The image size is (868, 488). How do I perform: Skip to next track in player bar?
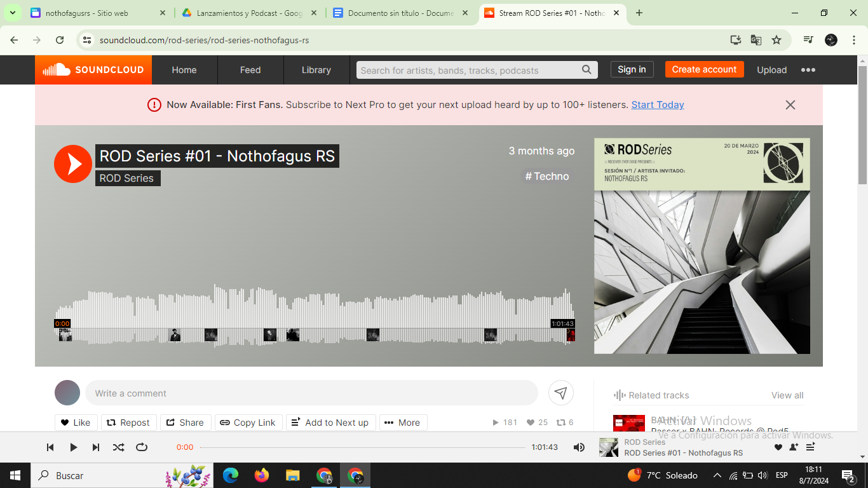coord(96,447)
